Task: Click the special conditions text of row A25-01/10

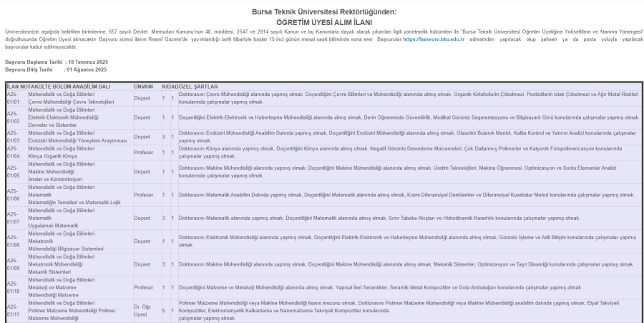Action: [x=381, y=288]
